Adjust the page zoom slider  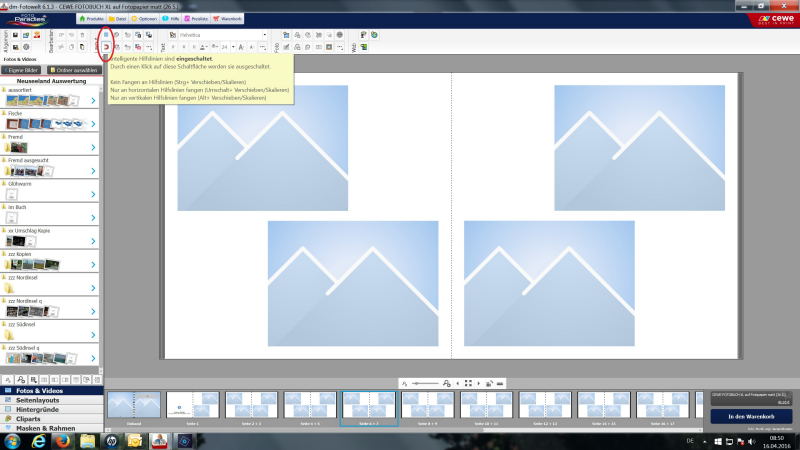click(x=426, y=384)
